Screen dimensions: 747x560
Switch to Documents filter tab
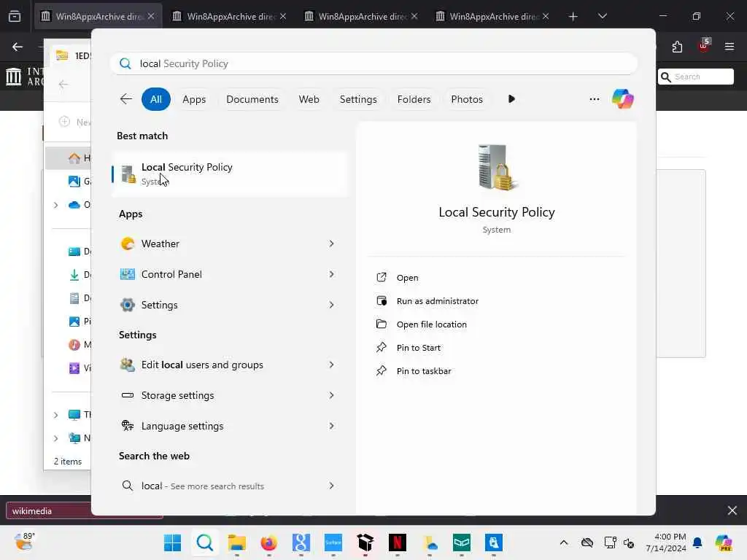[252, 99]
